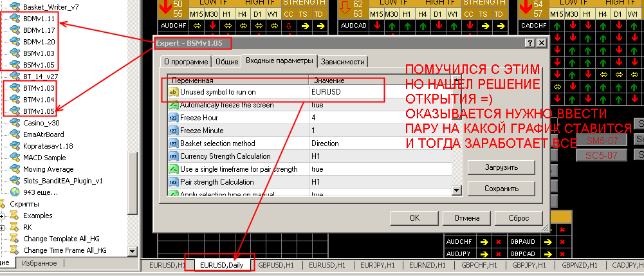Click the 'Сброс' reset button
Viewport: 644px width, 276px height.
tap(519, 219)
